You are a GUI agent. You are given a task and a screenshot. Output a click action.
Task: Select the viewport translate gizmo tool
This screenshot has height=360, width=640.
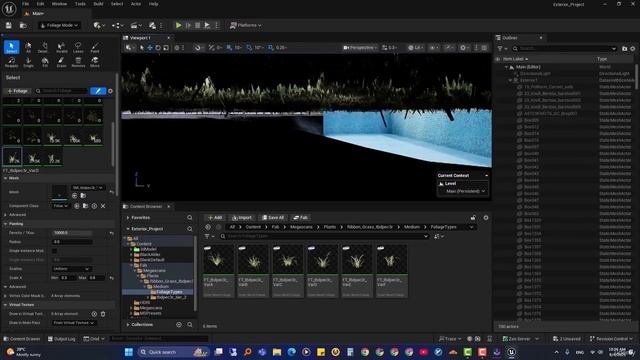click(150, 48)
